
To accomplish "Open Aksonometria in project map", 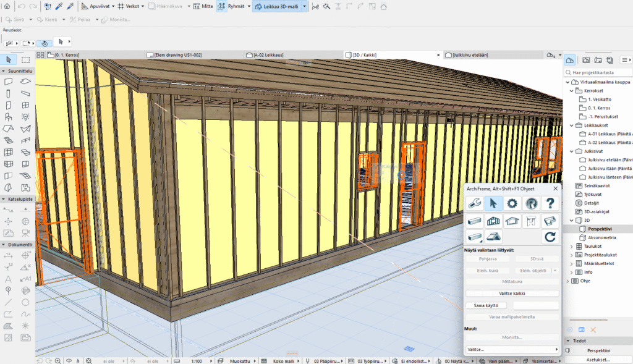I will 601,238.
